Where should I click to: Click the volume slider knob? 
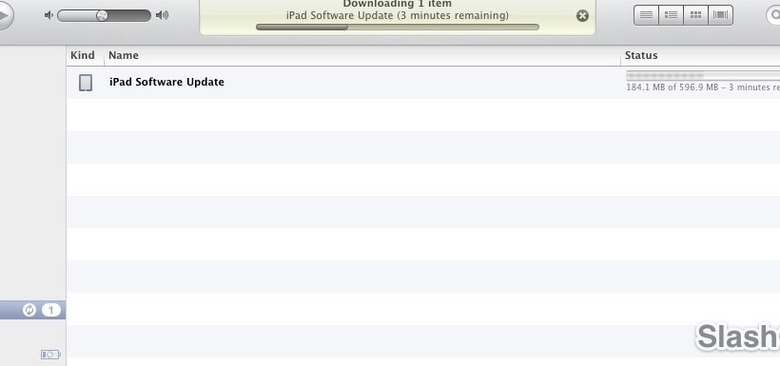(x=101, y=15)
